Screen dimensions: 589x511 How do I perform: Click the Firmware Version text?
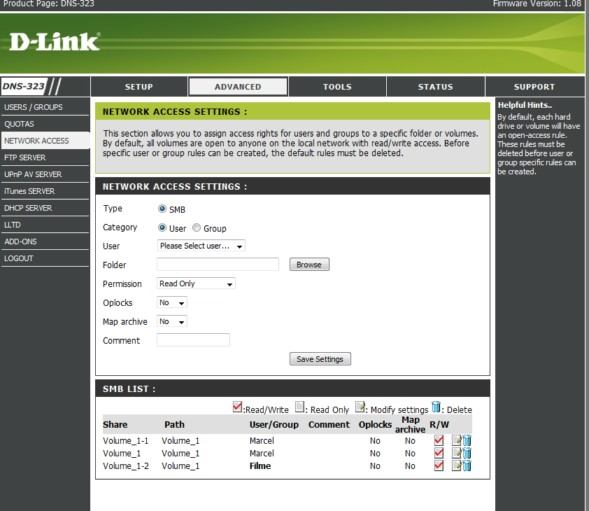537,4
